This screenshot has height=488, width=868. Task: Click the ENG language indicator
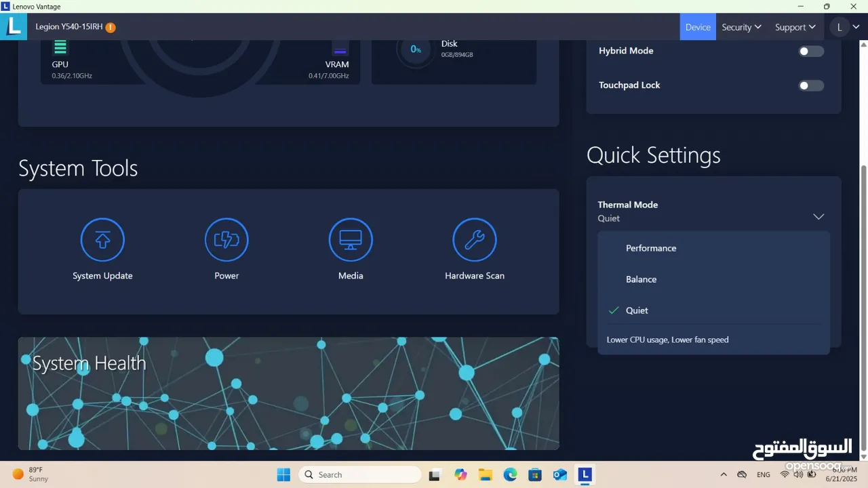pyautogui.click(x=764, y=474)
